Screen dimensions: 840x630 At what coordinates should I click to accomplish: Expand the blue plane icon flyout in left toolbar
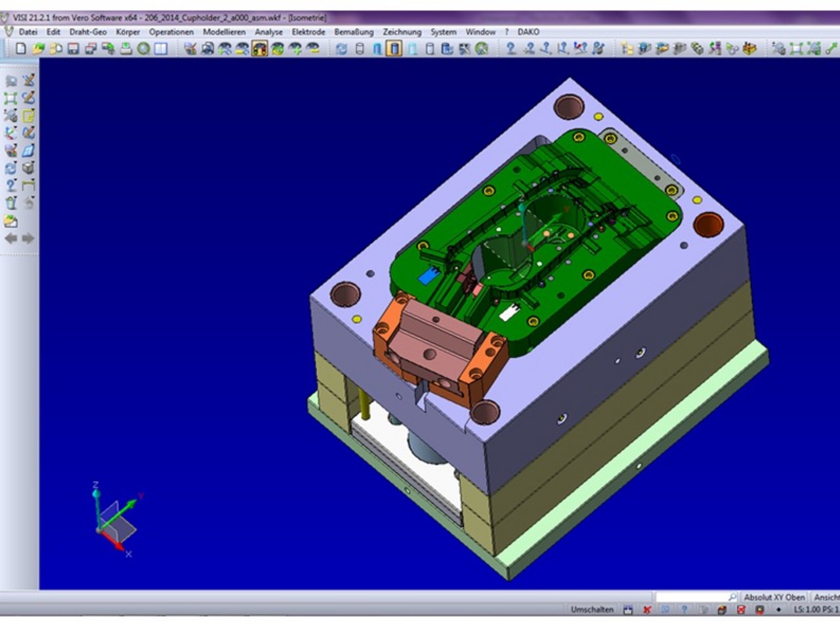[28, 151]
